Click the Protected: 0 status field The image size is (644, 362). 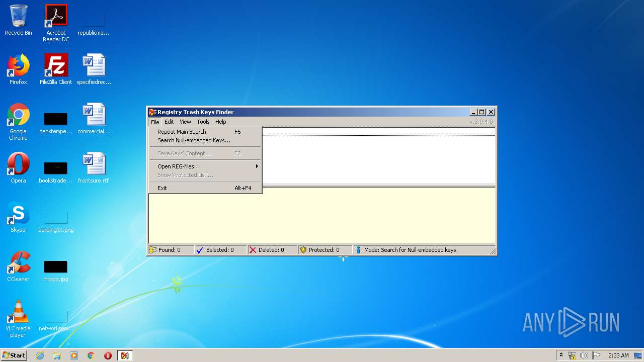tap(326, 250)
